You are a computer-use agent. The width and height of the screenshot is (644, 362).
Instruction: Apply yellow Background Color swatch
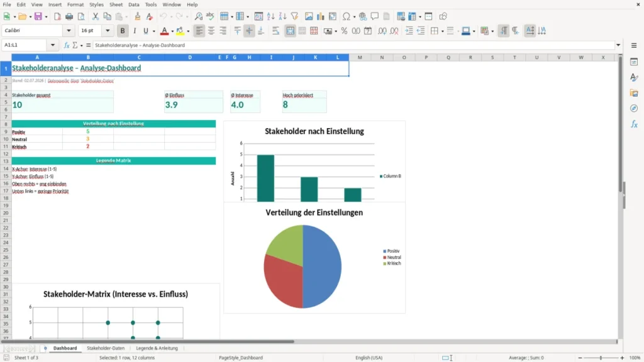pyautogui.click(x=180, y=31)
